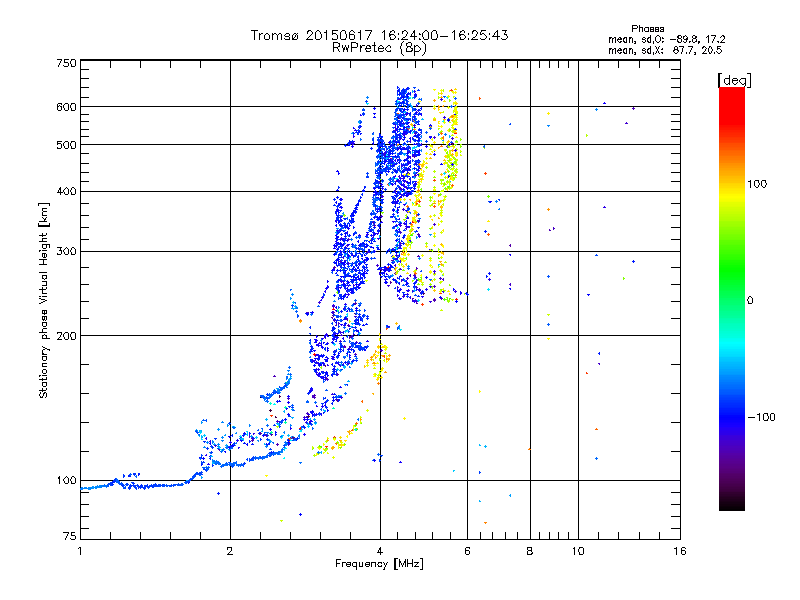Click the "500" height axis tick label
The height and width of the screenshot is (600, 800).
click(x=66, y=145)
